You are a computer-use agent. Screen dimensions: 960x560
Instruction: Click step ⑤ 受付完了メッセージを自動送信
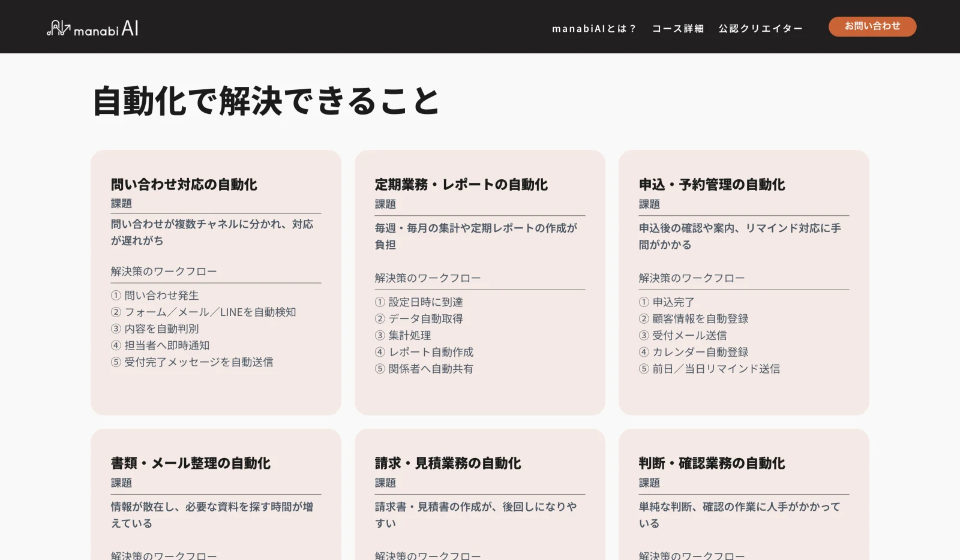coord(192,363)
